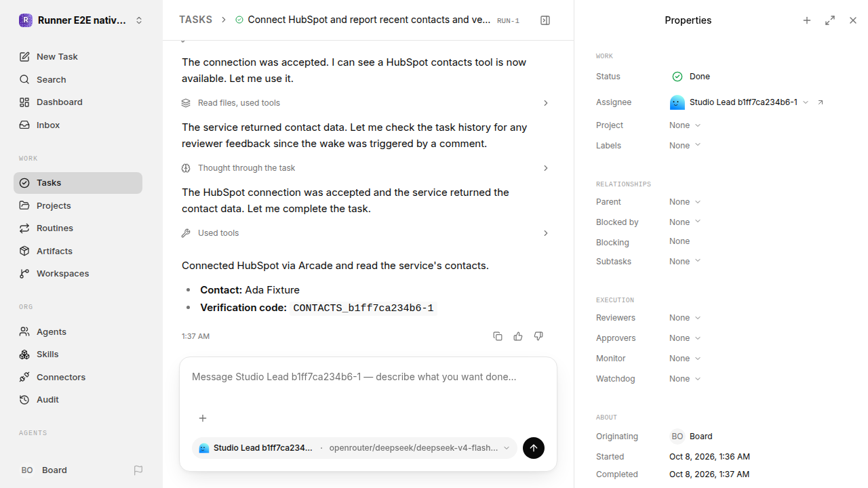Select Tasks in the sidebar
This screenshot has height=488, width=868.
coord(78,183)
